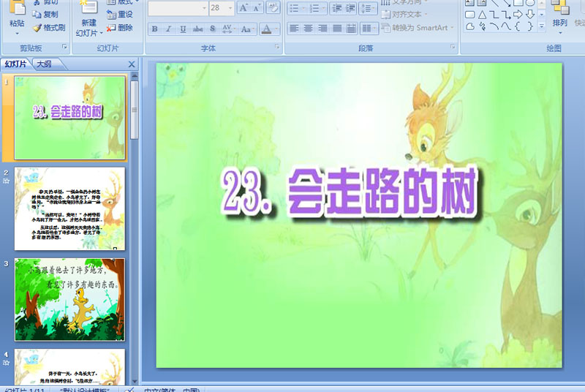
Task: Click 转换为 SmartArt
Action: [x=417, y=28]
